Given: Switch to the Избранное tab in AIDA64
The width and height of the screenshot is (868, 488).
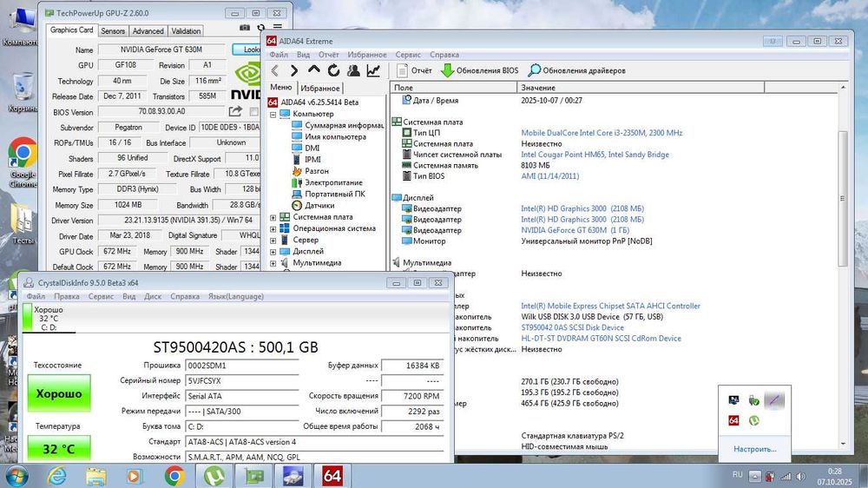Looking at the screenshot, I should 320,88.
